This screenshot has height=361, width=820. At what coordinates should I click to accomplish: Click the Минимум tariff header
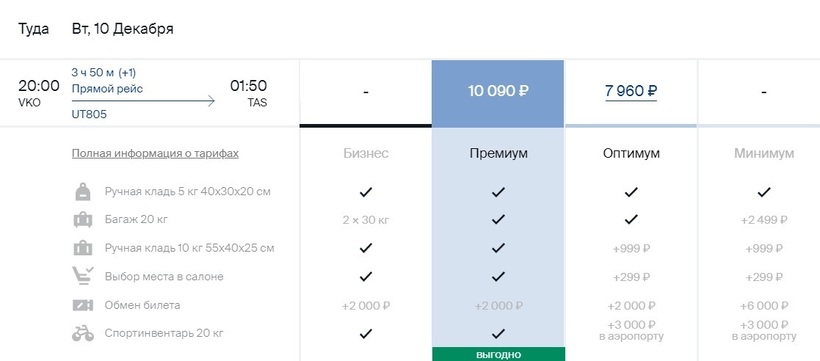pos(764,153)
